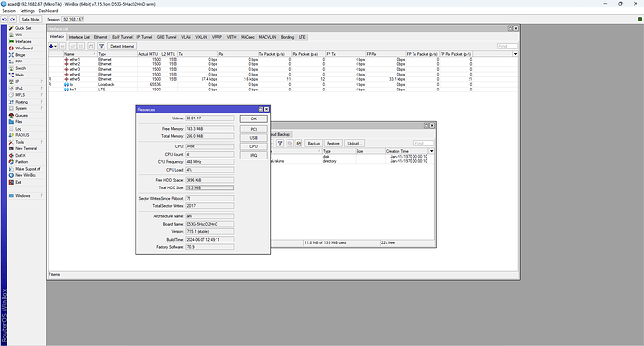
Task: Switch to the EoIP Tunnel tab
Action: pos(122,37)
